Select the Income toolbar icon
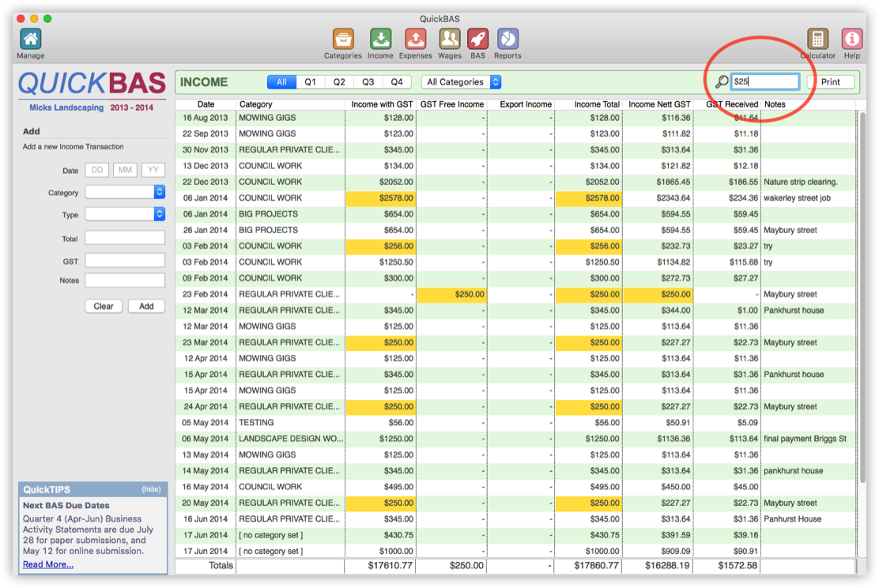879x588 pixels. pos(380,38)
